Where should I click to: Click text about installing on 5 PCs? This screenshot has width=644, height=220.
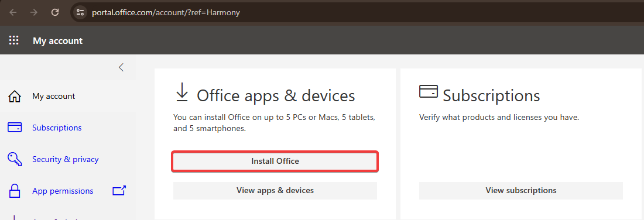(274, 123)
